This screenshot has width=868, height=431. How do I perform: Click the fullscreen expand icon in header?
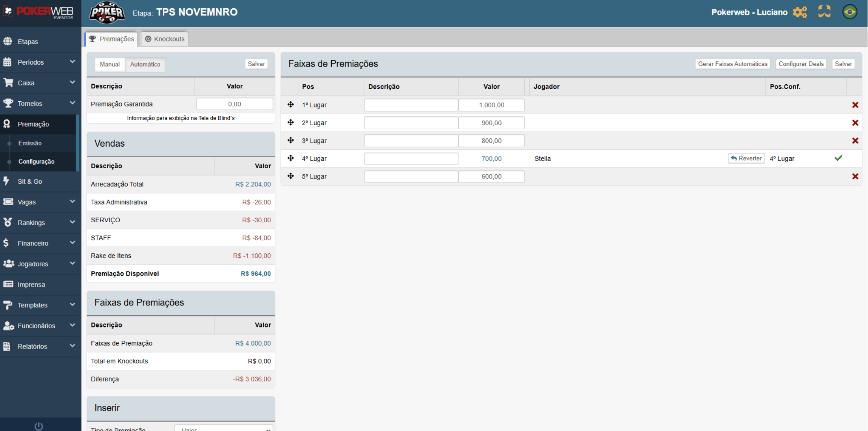coord(824,12)
